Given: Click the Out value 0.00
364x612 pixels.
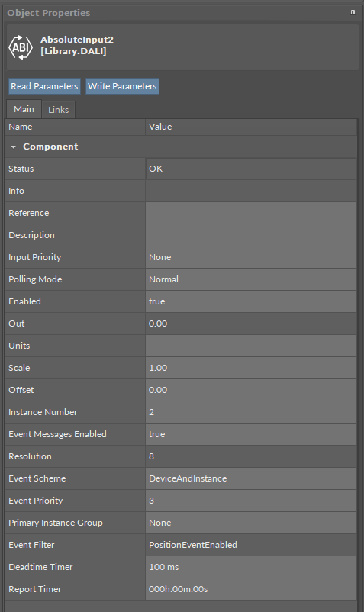Looking at the screenshot, I should click(x=251, y=324).
